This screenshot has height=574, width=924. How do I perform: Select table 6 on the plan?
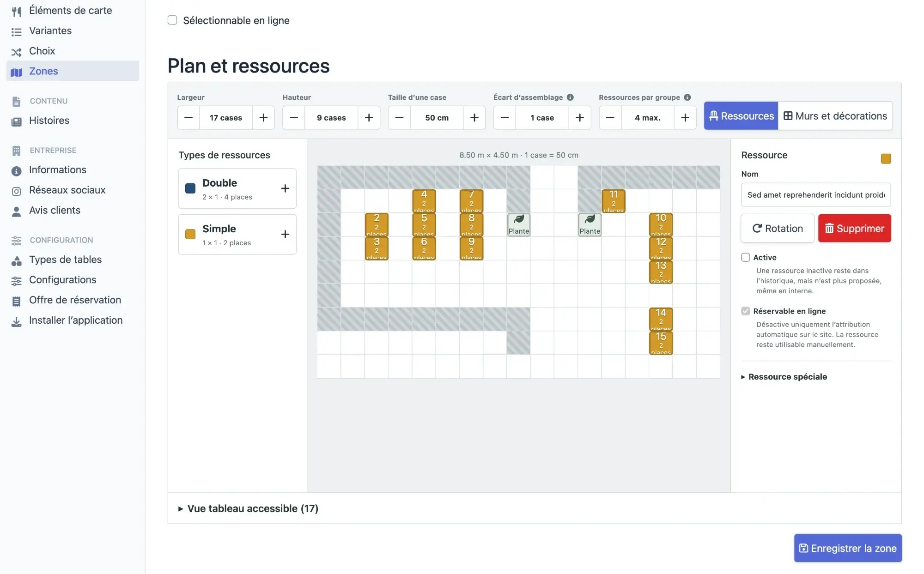tap(424, 248)
